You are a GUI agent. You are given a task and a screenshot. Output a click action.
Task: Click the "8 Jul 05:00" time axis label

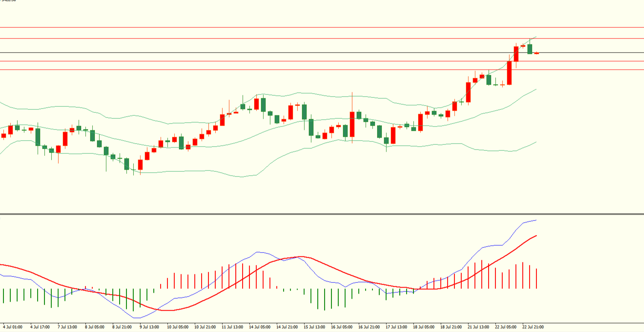pyautogui.click(x=94, y=327)
